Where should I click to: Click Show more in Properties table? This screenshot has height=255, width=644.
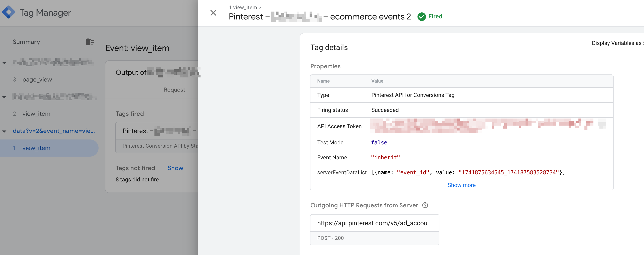[x=461, y=185]
